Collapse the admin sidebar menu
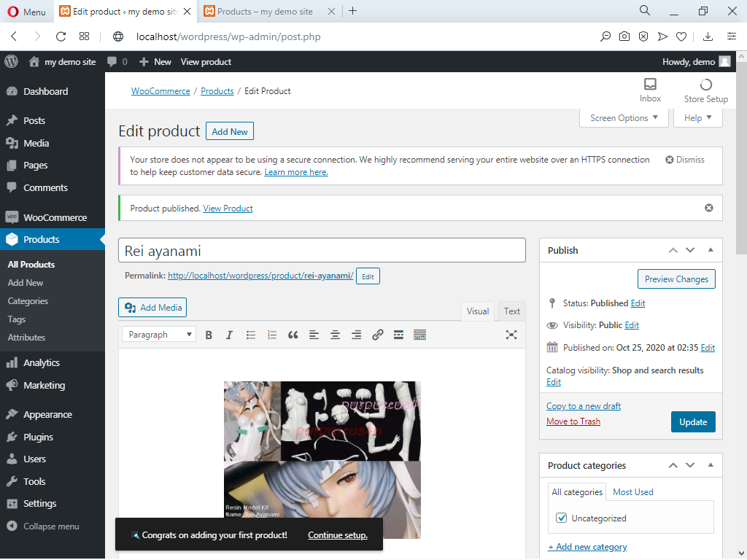 click(43, 526)
